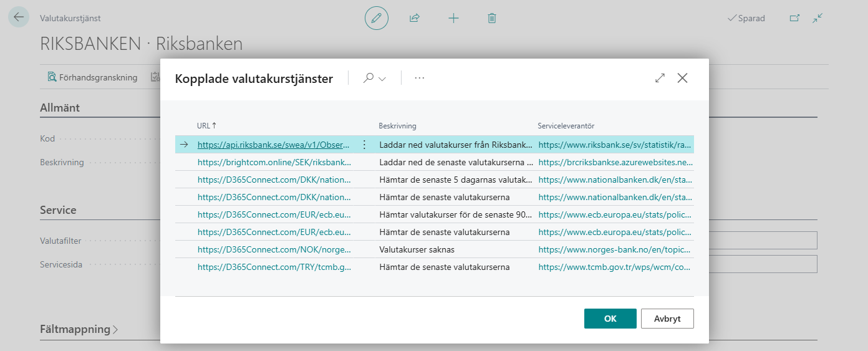Screen dimensions: 868x351
Task: Click 'Valutakurser saknas' description cell
Action: click(417, 249)
